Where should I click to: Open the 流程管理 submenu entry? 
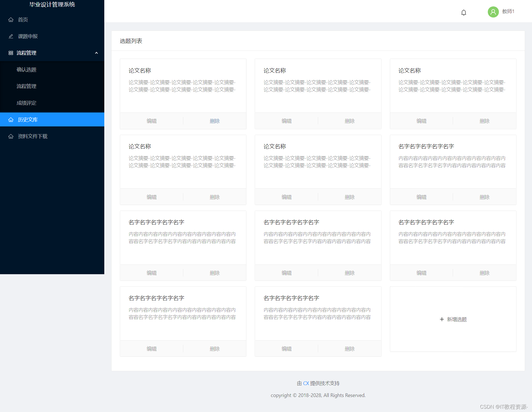[x=26, y=86]
